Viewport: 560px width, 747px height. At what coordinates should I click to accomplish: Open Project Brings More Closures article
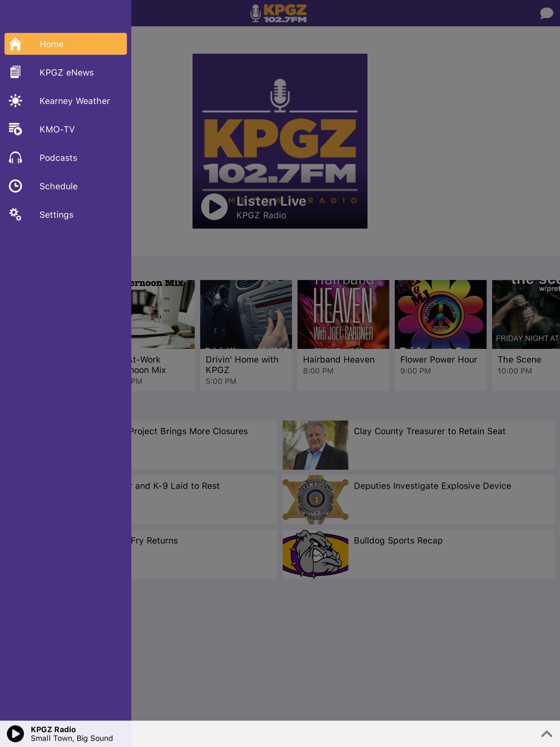(204, 445)
